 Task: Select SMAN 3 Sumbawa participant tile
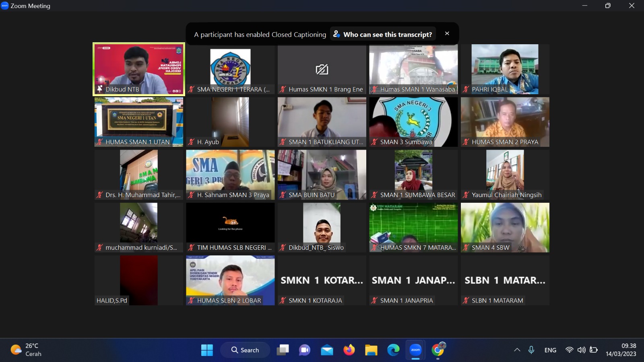pyautogui.click(x=413, y=122)
